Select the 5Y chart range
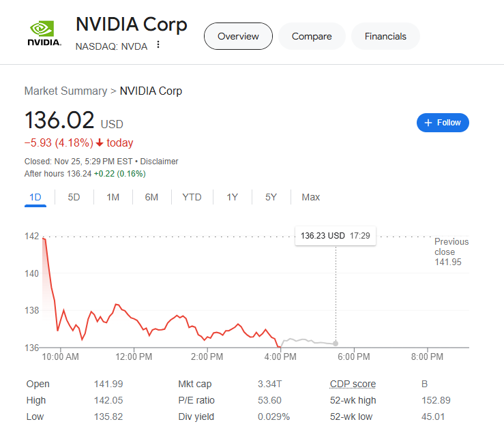 [271, 197]
